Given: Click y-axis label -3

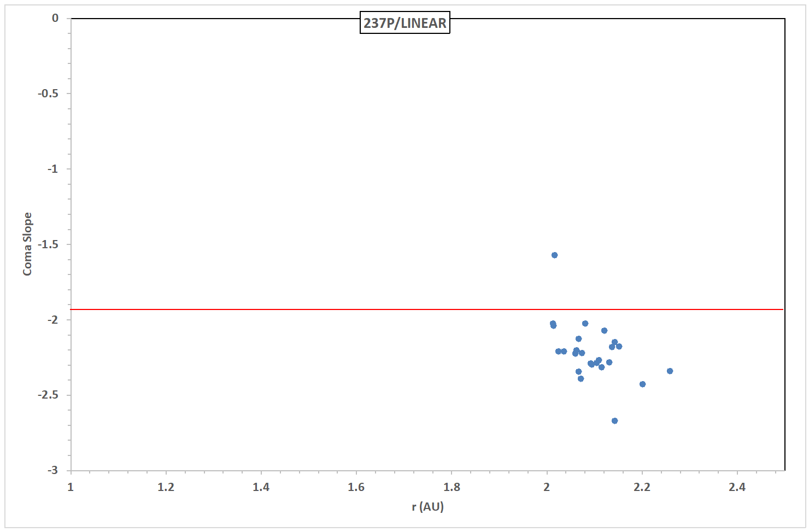Looking at the screenshot, I should [52, 470].
